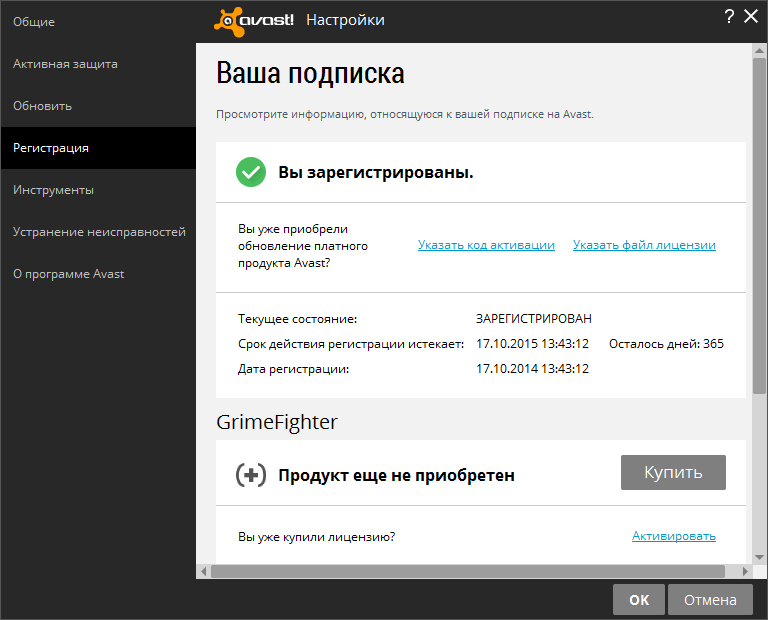Select the Регистрация section
Screen dimensions: 768x620
(x=98, y=148)
